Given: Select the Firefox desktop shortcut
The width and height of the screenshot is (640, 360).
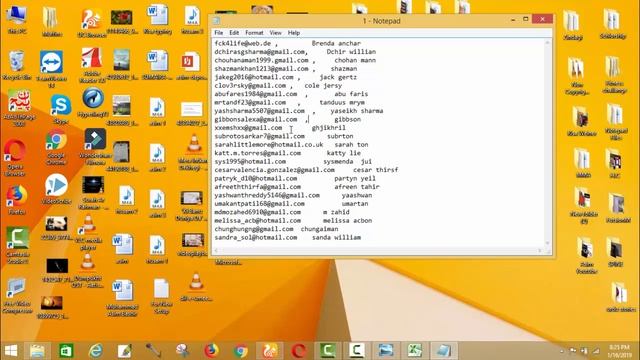Looking at the screenshot, I should [x=16, y=200].
